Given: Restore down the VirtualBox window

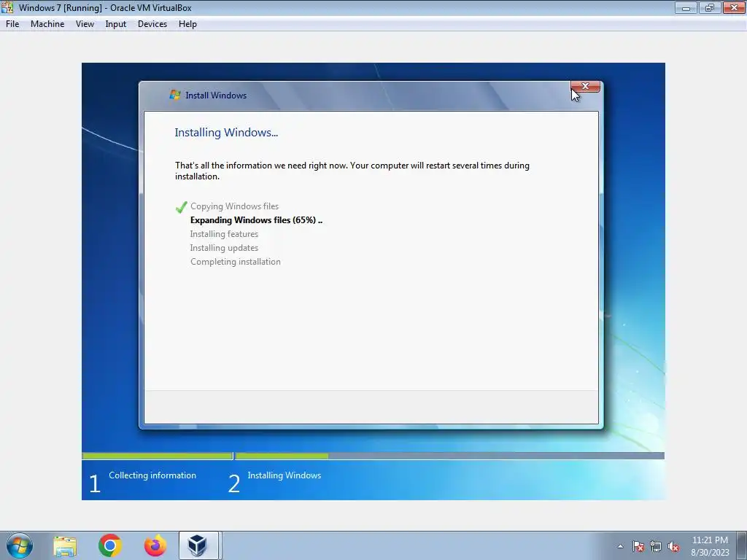Looking at the screenshot, I should click(710, 7).
